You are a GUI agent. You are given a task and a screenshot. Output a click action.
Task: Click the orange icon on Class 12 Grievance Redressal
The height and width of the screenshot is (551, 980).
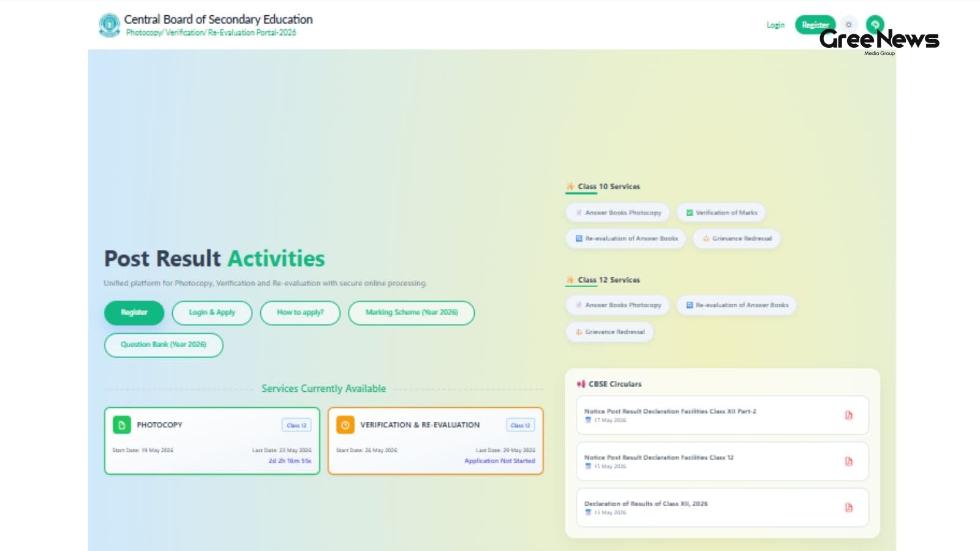[579, 332]
